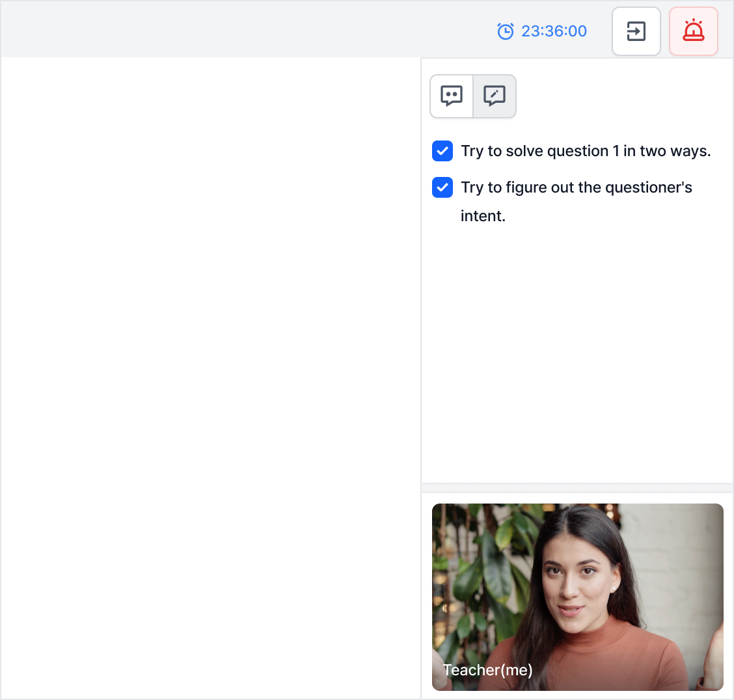This screenshot has width=734, height=700.
Task: Open the chat bubble tab
Action: coord(451,96)
